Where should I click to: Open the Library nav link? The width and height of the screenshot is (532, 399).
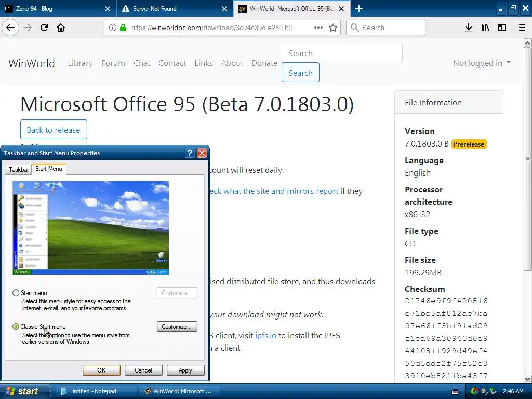[80, 63]
